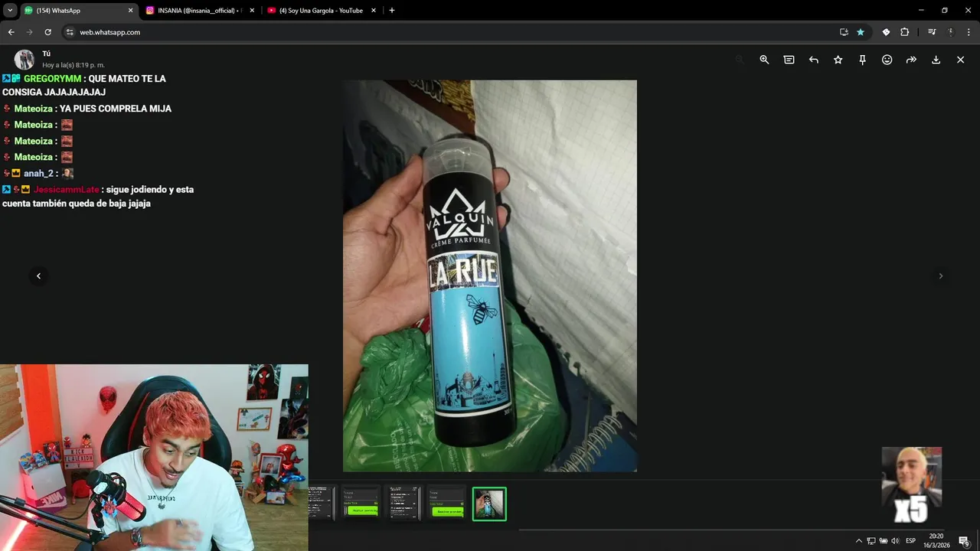Switch to Soy Una Gargola YouTube tab
Screen dimensions: 980x551
click(320, 11)
